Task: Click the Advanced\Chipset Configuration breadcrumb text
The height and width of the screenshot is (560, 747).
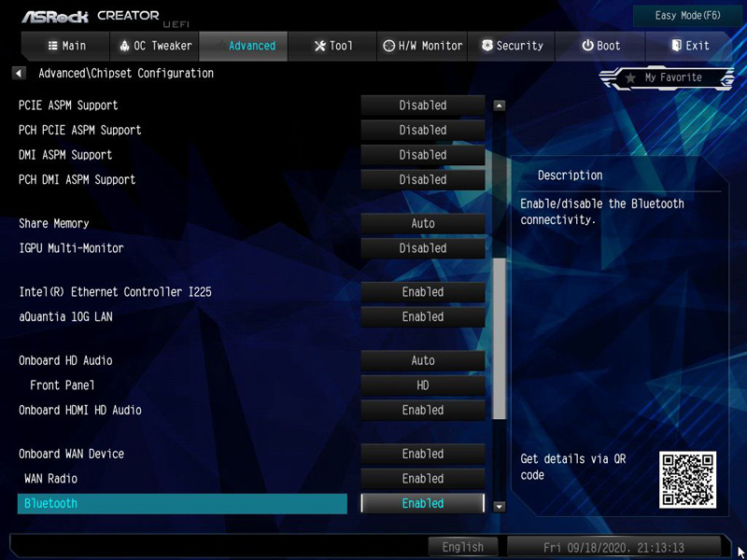Action: 126,74
